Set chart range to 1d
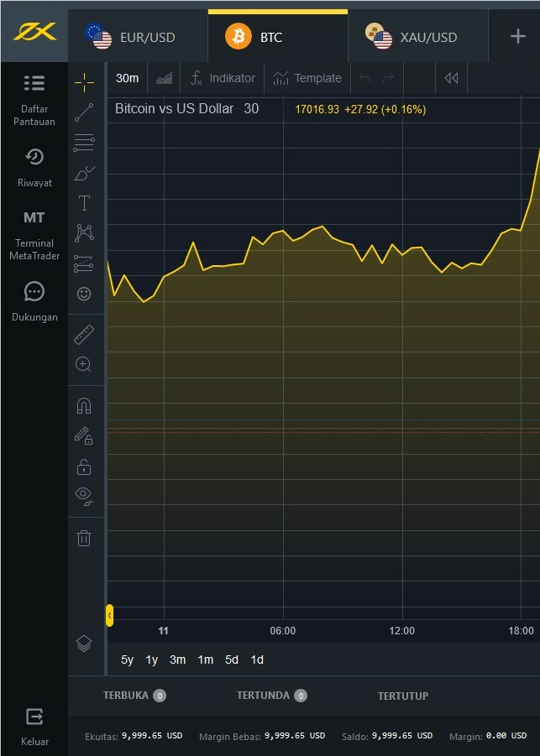Image resolution: width=540 pixels, height=756 pixels. [257, 660]
